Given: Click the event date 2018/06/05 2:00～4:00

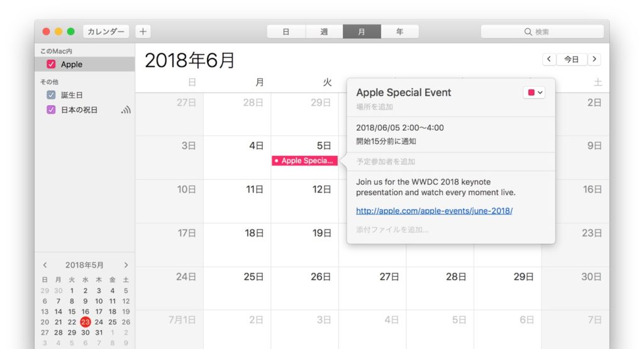Looking at the screenshot, I should (x=400, y=128).
